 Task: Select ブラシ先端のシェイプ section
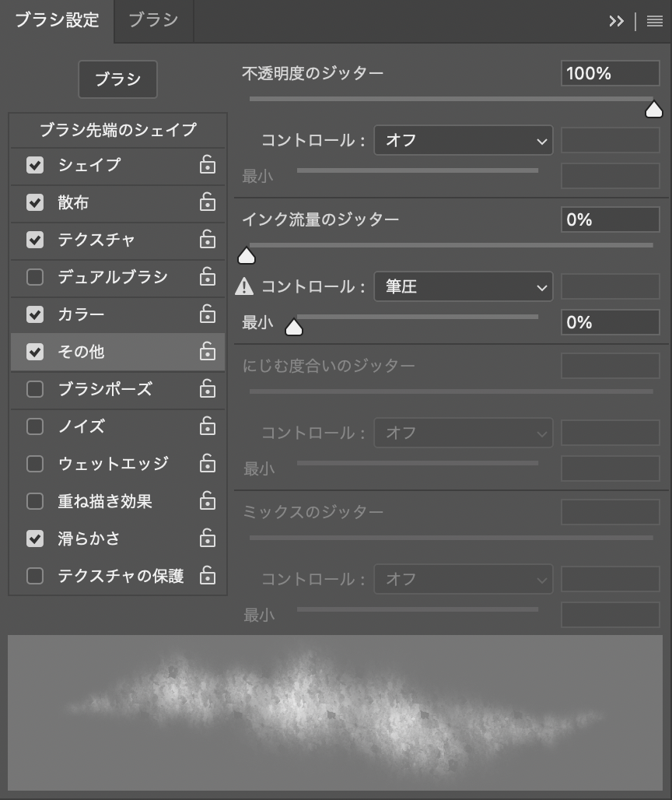tap(117, 130)
